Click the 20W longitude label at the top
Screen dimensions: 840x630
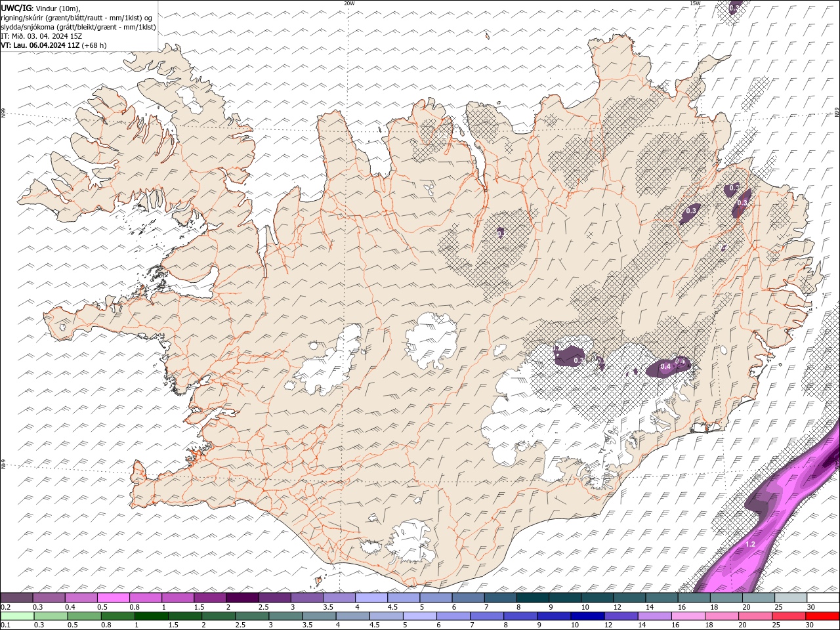point(349,3)
